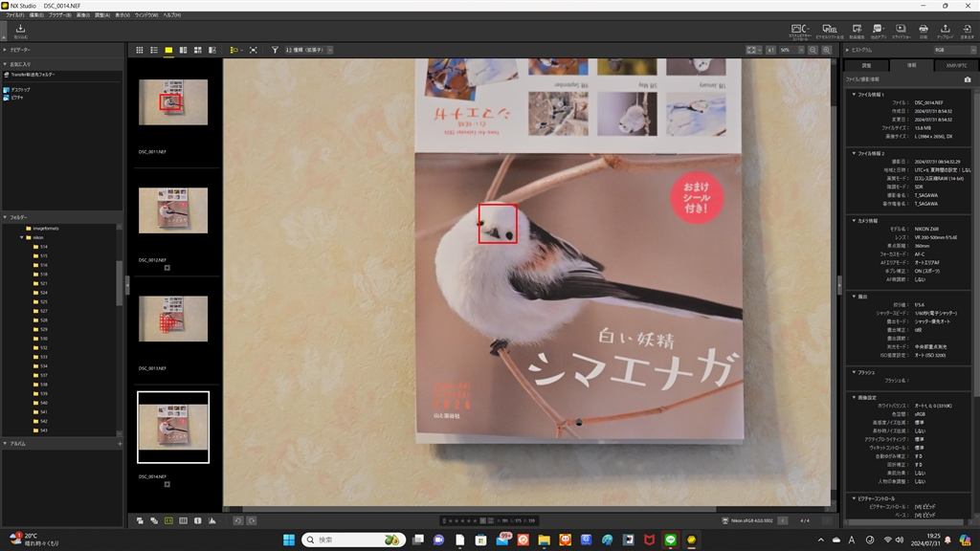Open the Pixel Shift merge tool
This screenshot has height=551, width=980.
831,31
